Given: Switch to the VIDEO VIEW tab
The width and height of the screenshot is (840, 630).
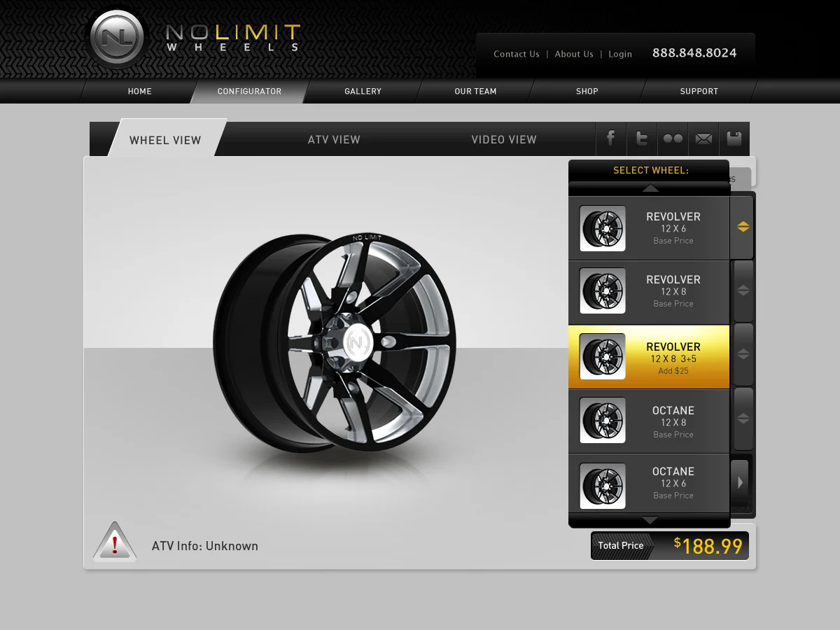Looking at the screenshot, I should pyautogui.click(x=504, y=140).
